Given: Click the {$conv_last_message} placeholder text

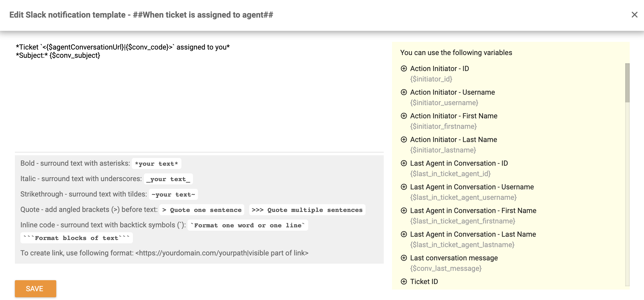Looking at the screenshot, I should tap(446, 268).
